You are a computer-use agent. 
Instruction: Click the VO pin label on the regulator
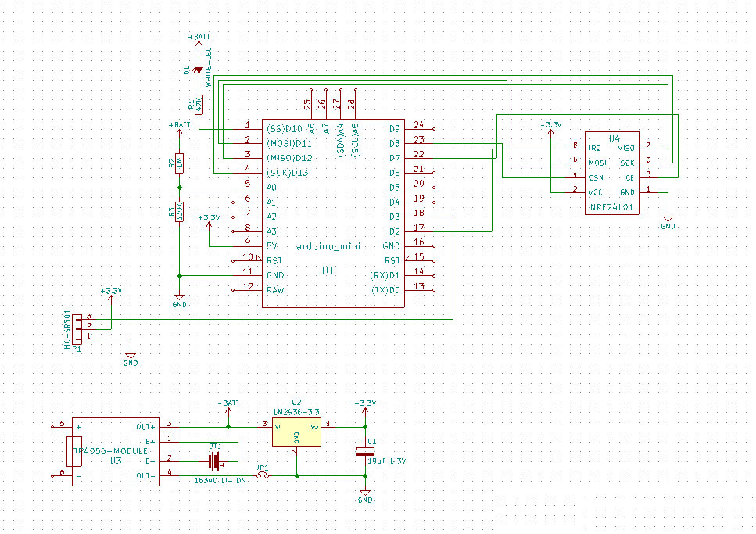[x=314, y=427]
